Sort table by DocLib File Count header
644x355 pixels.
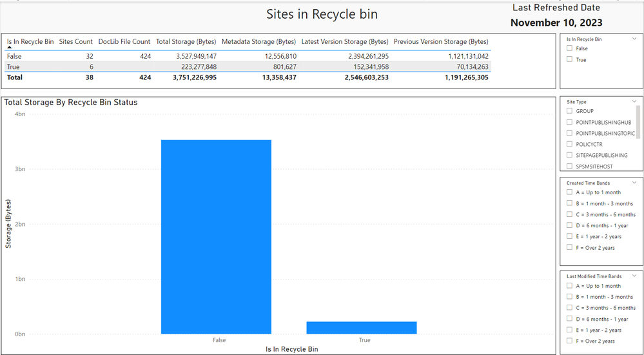[x=124, y=41]
